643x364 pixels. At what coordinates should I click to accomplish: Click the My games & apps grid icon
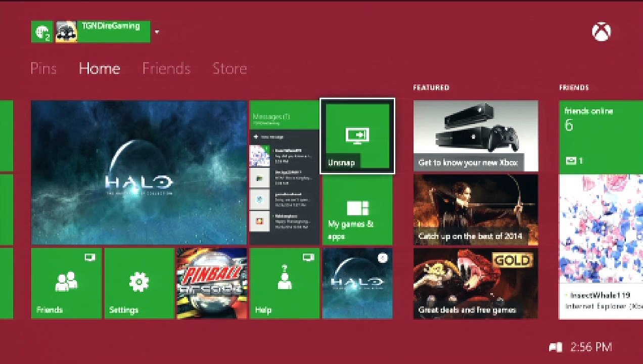(x=357, y=208)
